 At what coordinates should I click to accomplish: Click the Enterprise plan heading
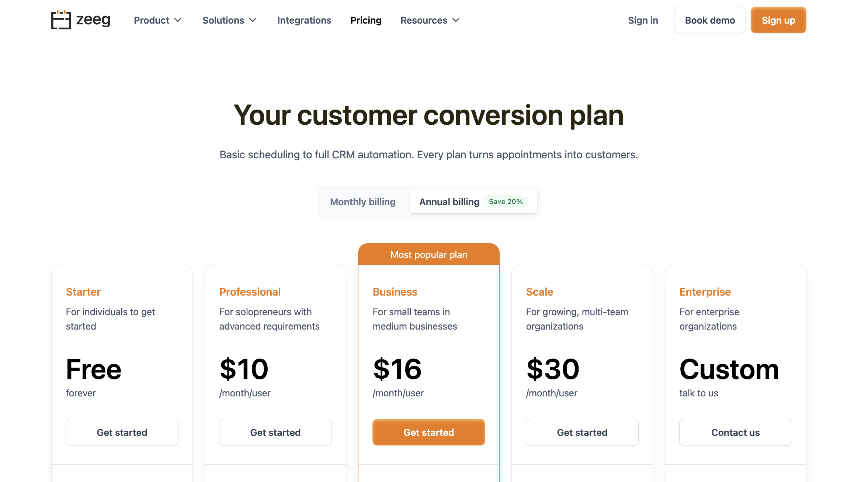[x=705, y=292]
